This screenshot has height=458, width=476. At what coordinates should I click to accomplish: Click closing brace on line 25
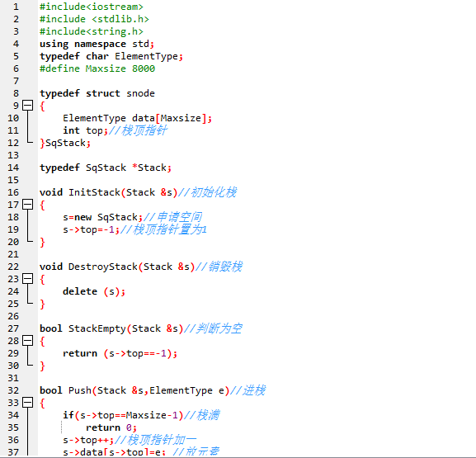coord(43,305)
